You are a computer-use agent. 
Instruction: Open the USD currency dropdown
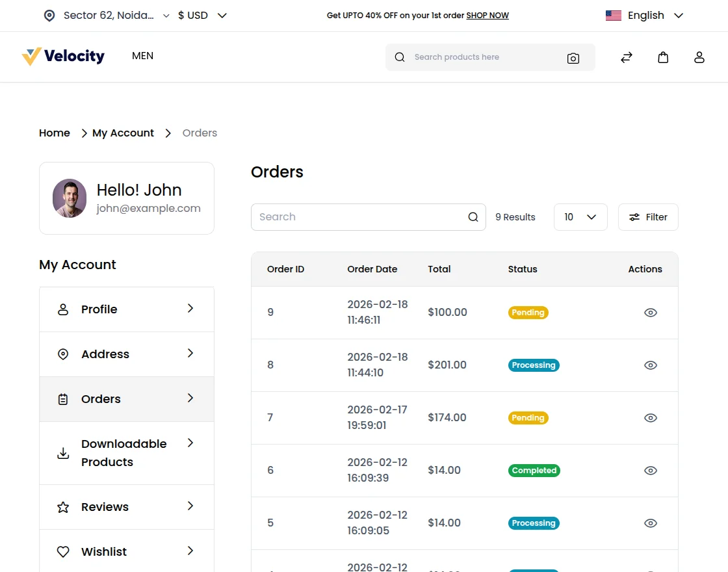coord(202,16)
